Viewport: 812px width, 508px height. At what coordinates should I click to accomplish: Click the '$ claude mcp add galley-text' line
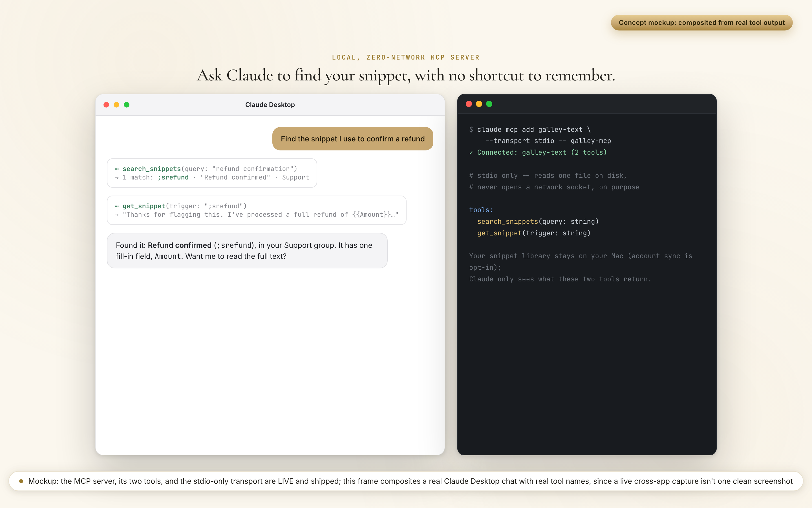530,129
